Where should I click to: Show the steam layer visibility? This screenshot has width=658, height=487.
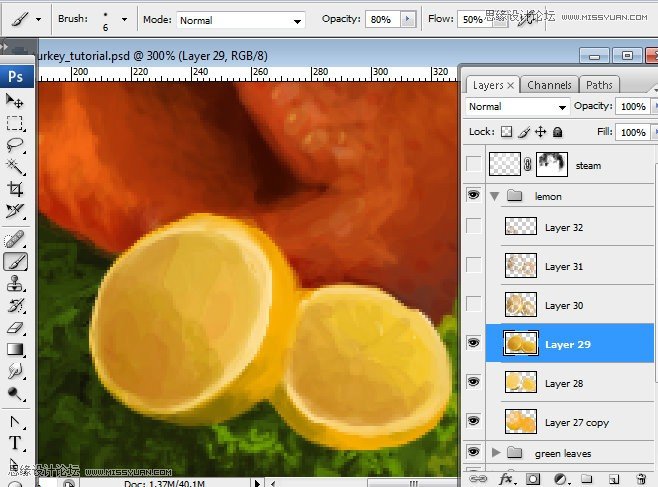(x=474, y=164)
